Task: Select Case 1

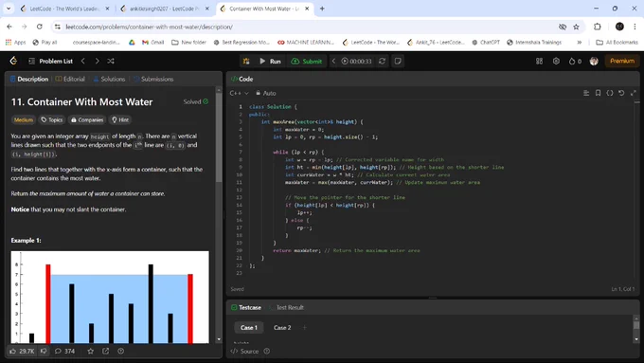Action: (249, 328)
